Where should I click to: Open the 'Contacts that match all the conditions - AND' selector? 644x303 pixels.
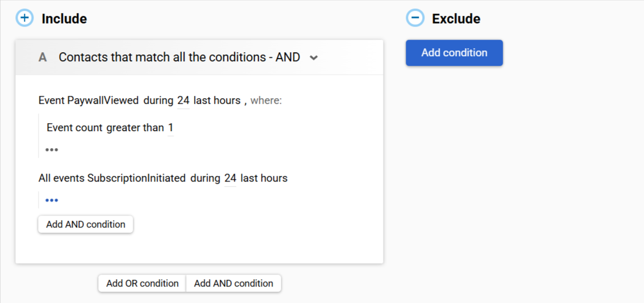pos(179,57)
